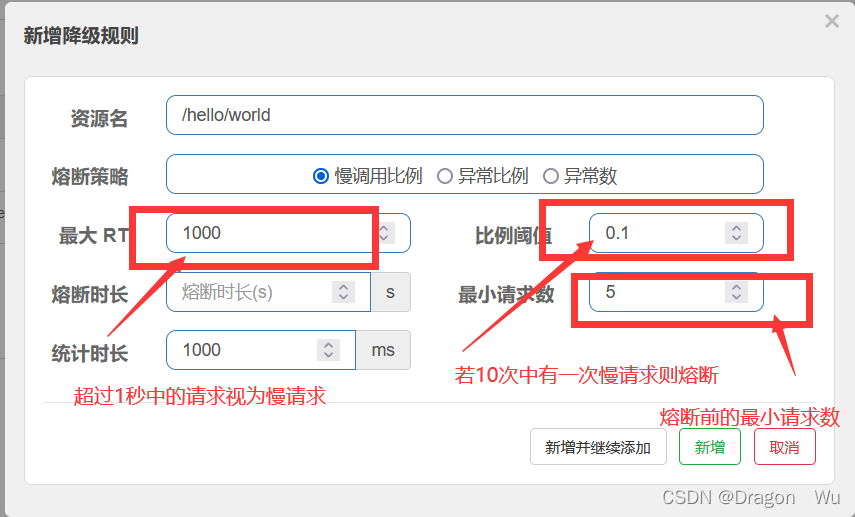
Task: Click the 比例阈值 input field
Action: (x=676, y=233)
